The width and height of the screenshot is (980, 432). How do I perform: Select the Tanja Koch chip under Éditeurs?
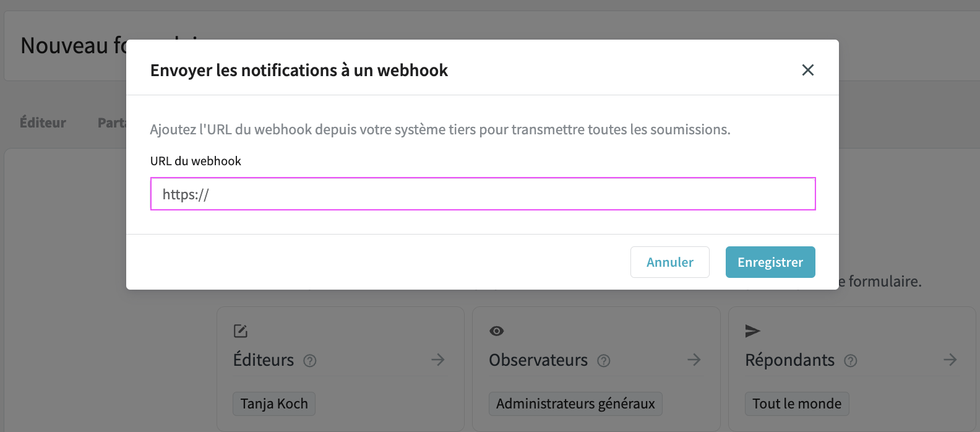[273, 404]
